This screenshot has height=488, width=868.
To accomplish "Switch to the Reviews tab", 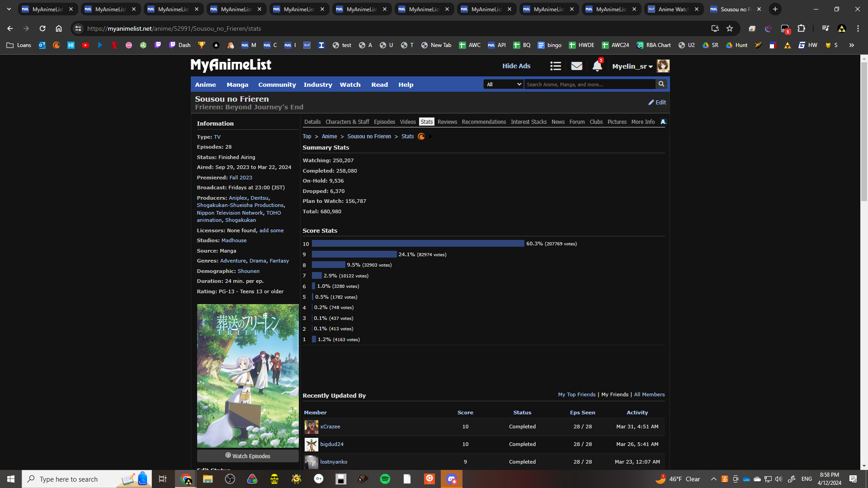I will (x=447, y=122).
